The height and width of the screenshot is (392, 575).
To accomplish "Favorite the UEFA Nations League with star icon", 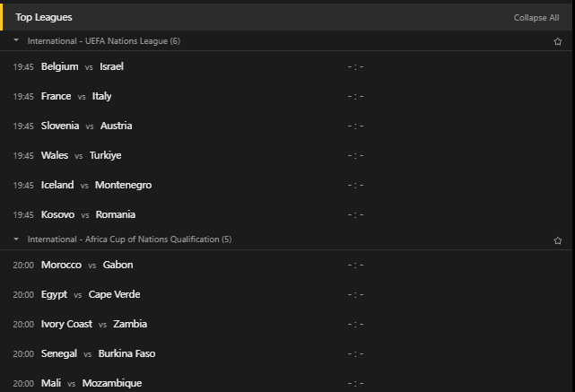I will (557, 41).
